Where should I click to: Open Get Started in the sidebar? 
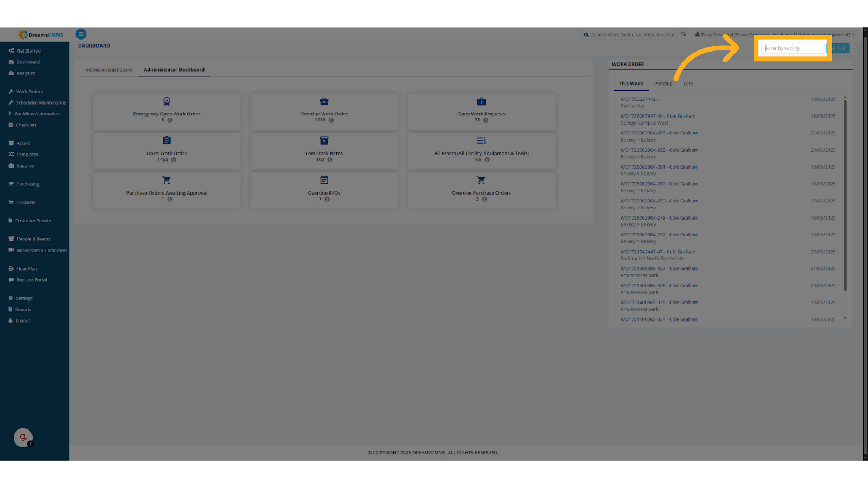tap(28, 51)
